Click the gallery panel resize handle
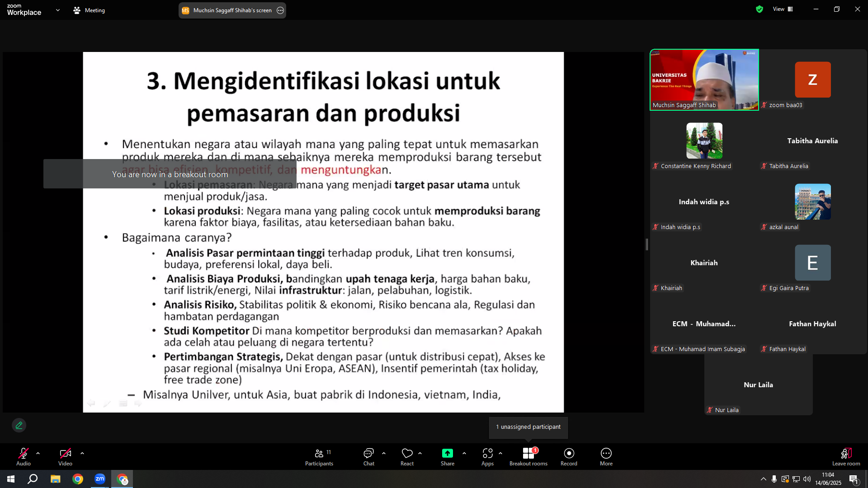Image resolution: width=868 pixels, height=488 pixels. [x=647, y=244]
